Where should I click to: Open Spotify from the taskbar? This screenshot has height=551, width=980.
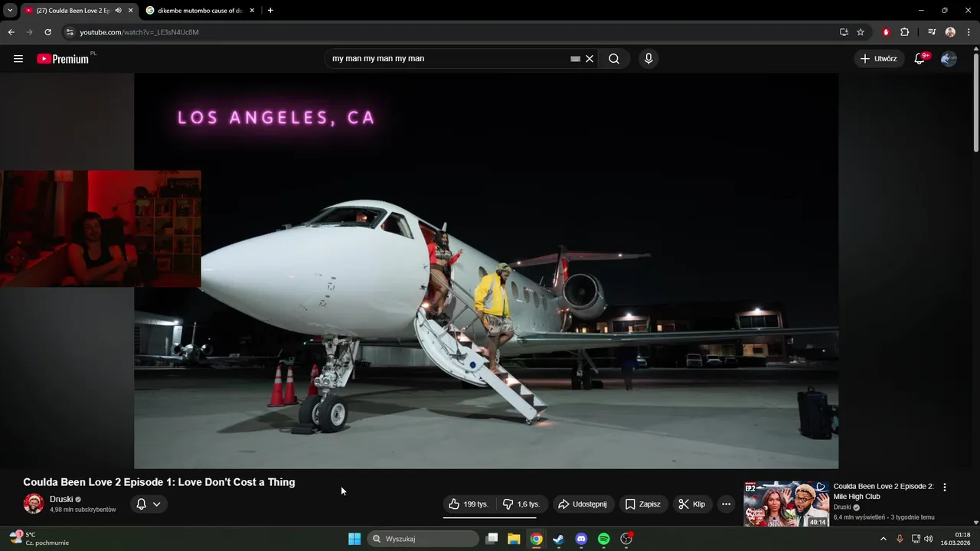(x=603, y=539)
